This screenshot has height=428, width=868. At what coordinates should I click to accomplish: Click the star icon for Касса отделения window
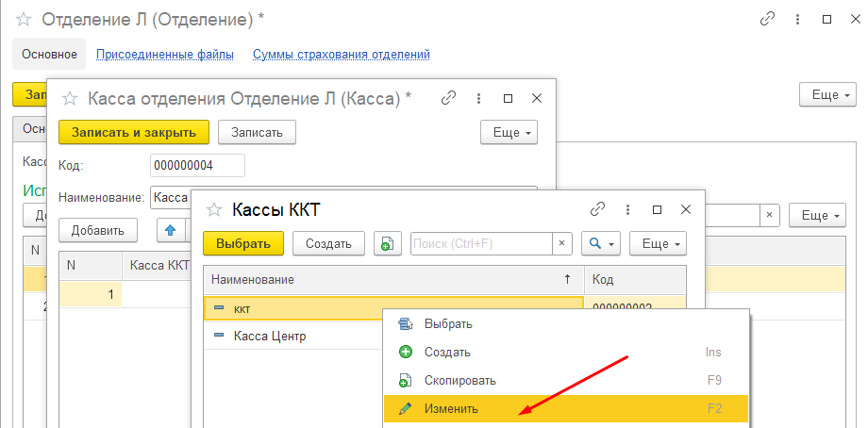click(68, 98)
